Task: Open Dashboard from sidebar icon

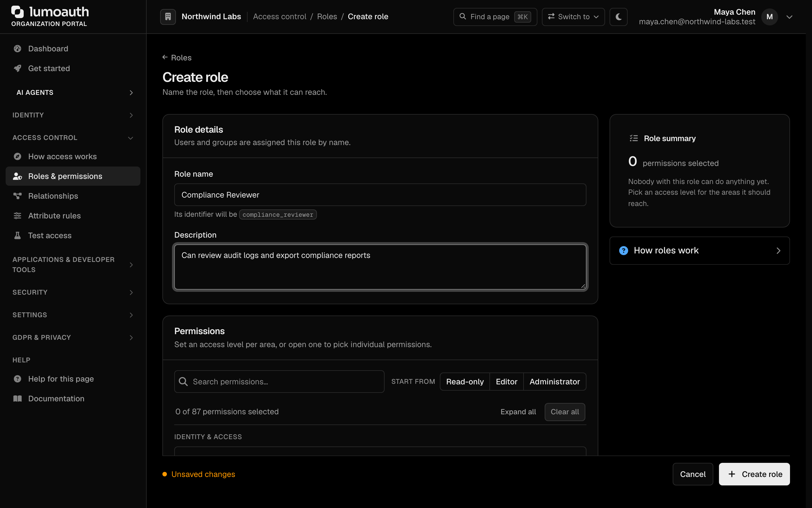Action: click(17, 49)
